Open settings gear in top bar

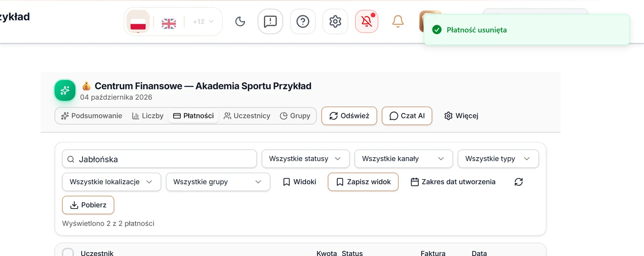tap(335, 22)
